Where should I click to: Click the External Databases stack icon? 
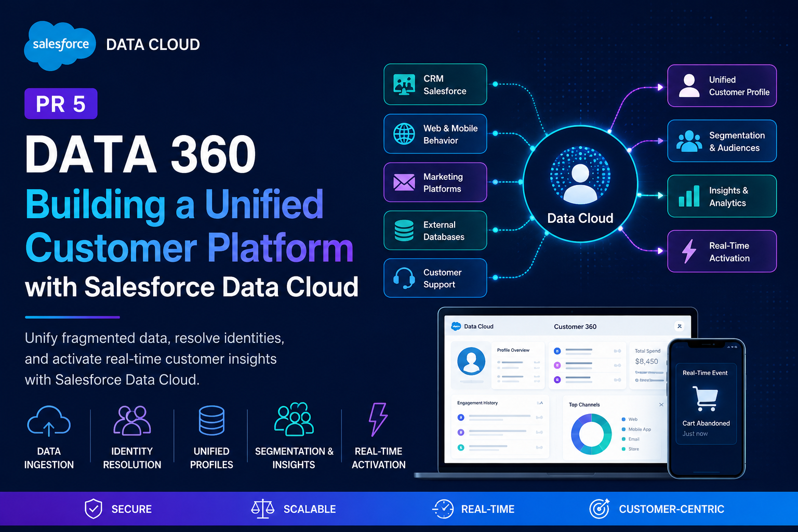(x=404, y=231)
